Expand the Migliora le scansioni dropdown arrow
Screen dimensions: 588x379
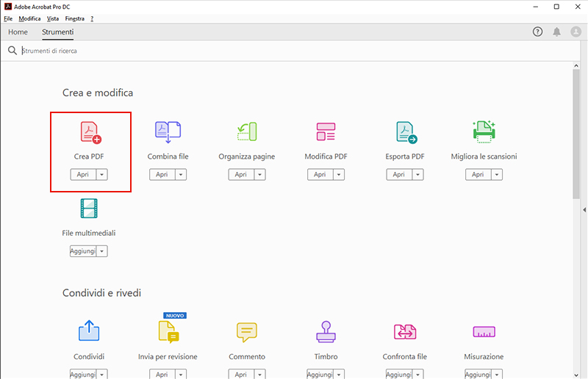tap(497, 174)
